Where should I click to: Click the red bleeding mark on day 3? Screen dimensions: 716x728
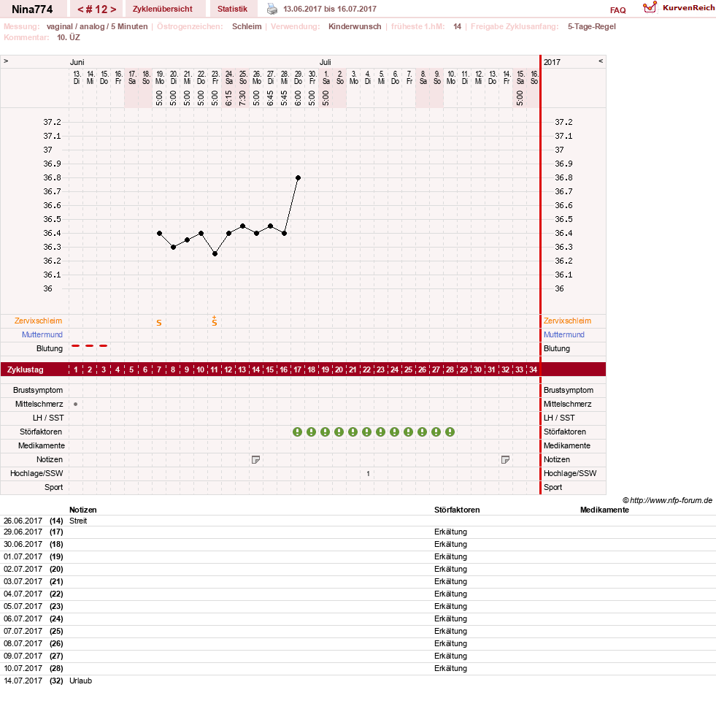click(x=104, y=346)
